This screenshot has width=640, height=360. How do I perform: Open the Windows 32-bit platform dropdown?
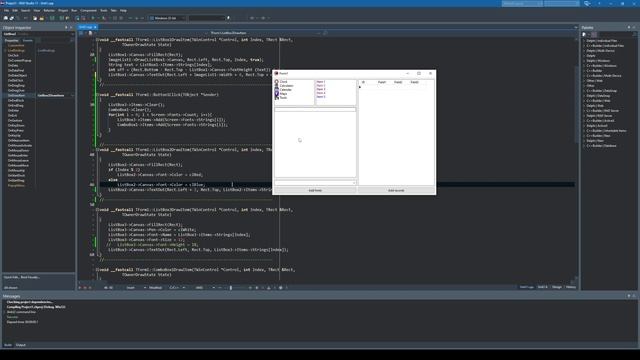click(167, 18)
